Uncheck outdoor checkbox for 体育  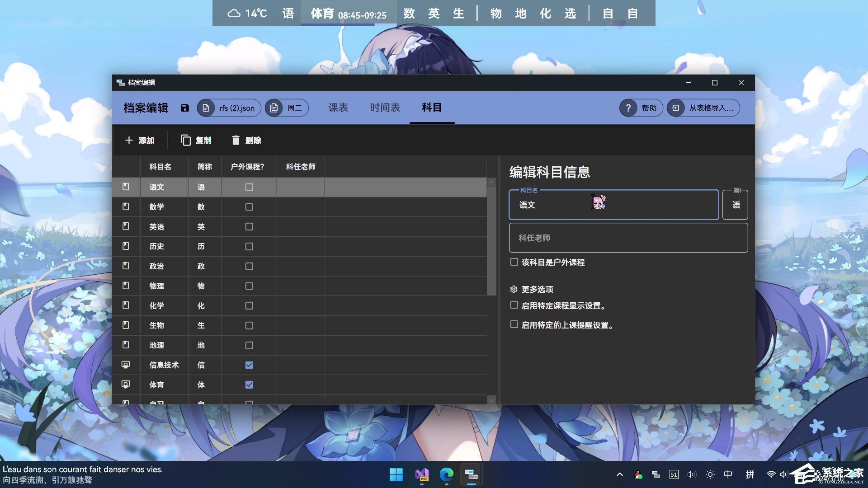(249, 385)
